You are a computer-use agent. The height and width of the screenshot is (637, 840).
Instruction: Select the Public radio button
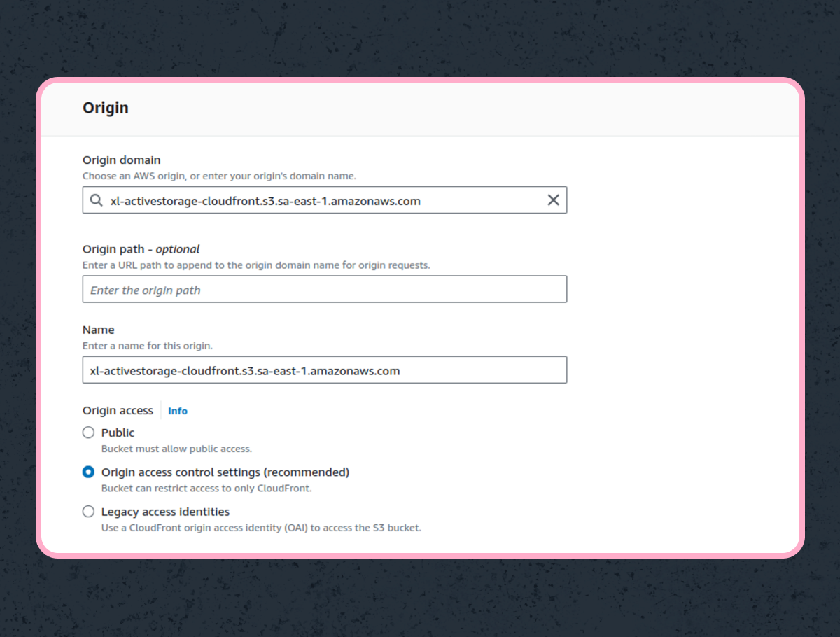[88, 433]
